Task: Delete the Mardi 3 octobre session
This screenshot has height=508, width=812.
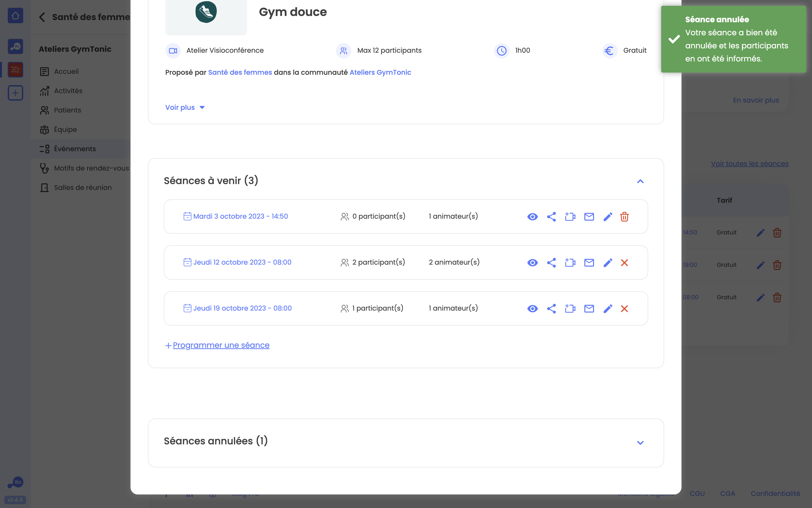Action: tap(624, 217)
